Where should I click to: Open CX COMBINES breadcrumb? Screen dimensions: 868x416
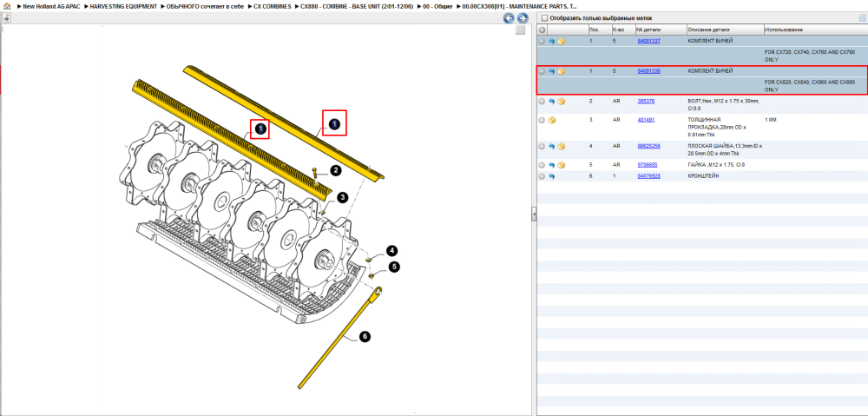pos(272,6)
